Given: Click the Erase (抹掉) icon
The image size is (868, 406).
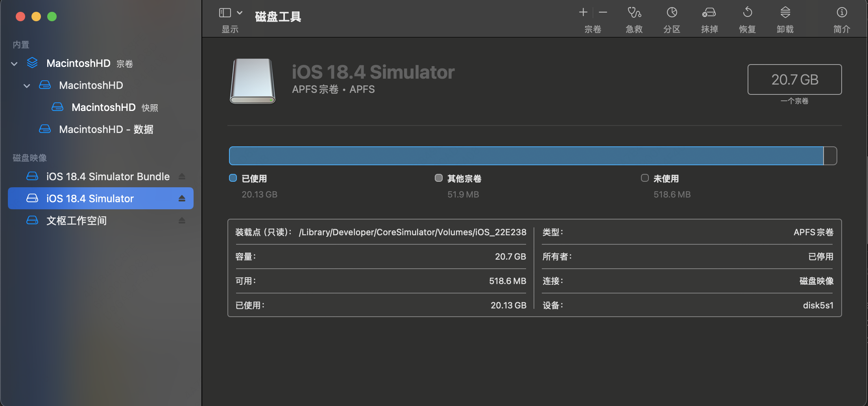Looking at the screenshot, I should [x=709, y=13].
